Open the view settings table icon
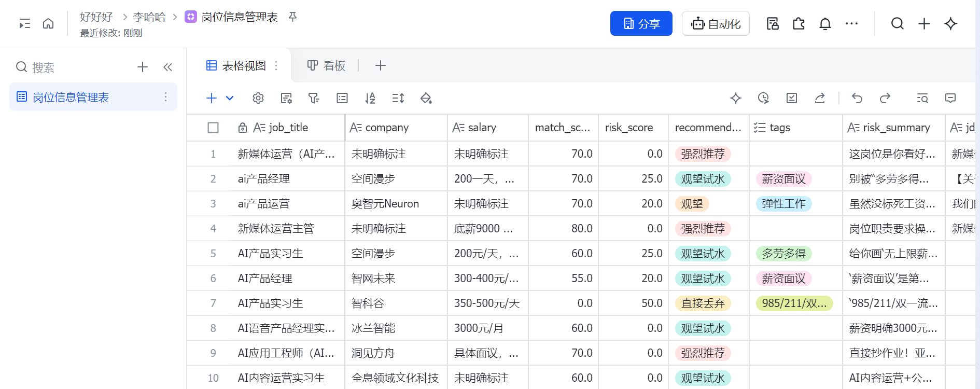The image size is (980, 389). coord(286,98)
